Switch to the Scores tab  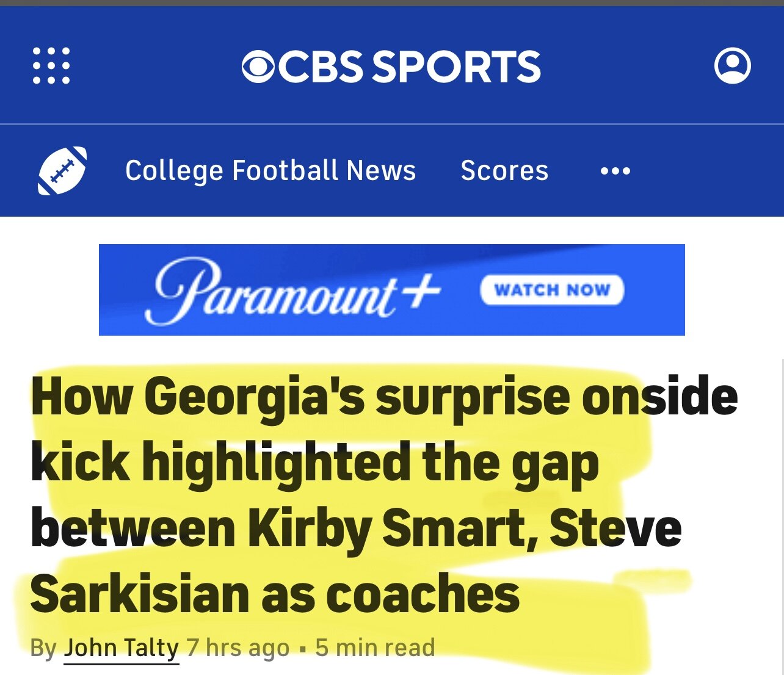tap(504, 171)
